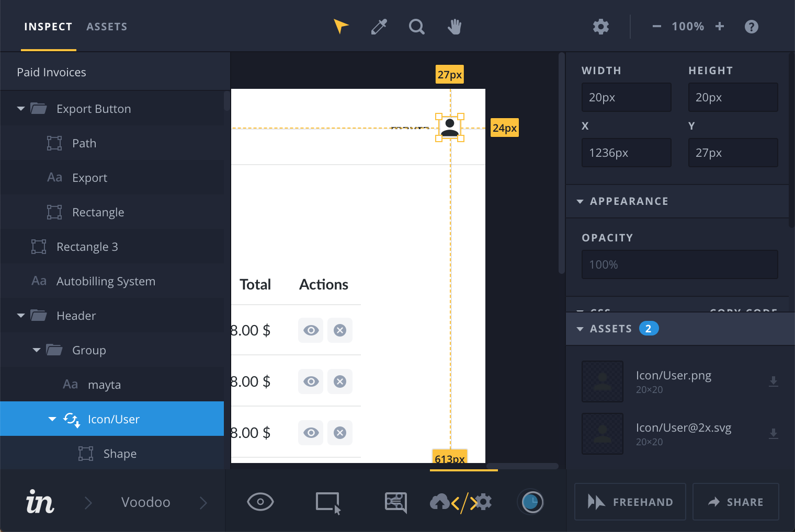This screenshot has height=532, width=795.
Task: Collapse the Header group
Action: pos(21,316)
